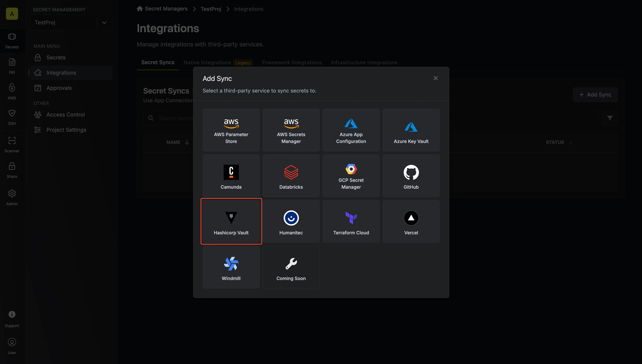Viewport: 642px width, 364px height.
Task: Click the organization avatar A
Action: [x=12, y=14]
